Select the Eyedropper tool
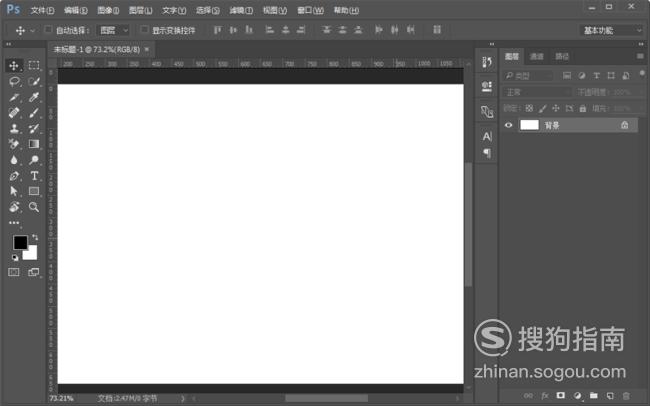The width and height of the screenshot is (650, 406). pos(34,97)
